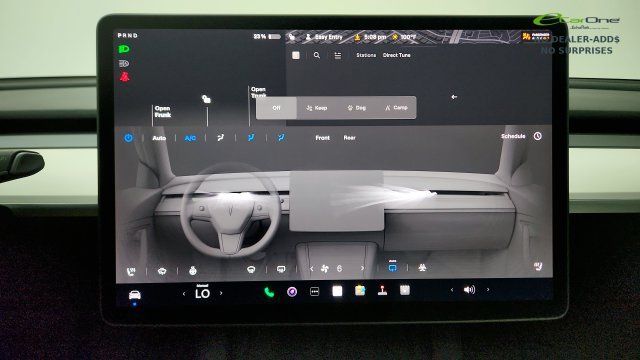The image size is (640, 360).
Task: Toggle the front windshield defrost icon
Action: 162,271
